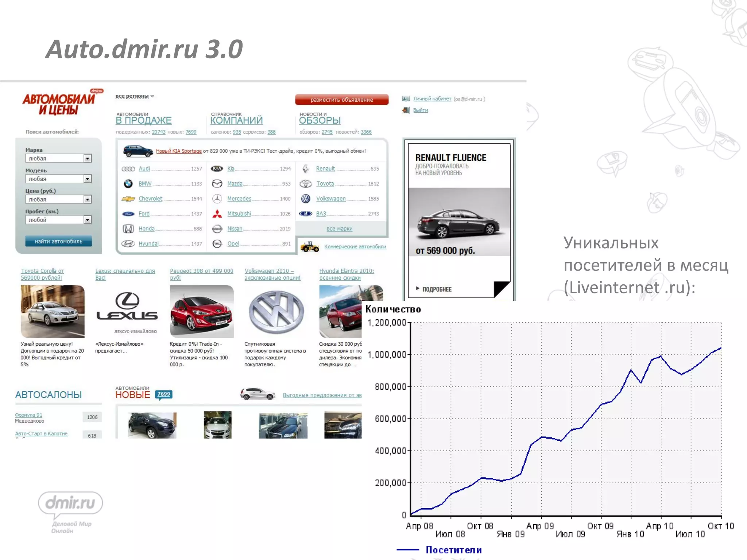
Task: Click the Nissan logo icon
Action: click(217, 229)
